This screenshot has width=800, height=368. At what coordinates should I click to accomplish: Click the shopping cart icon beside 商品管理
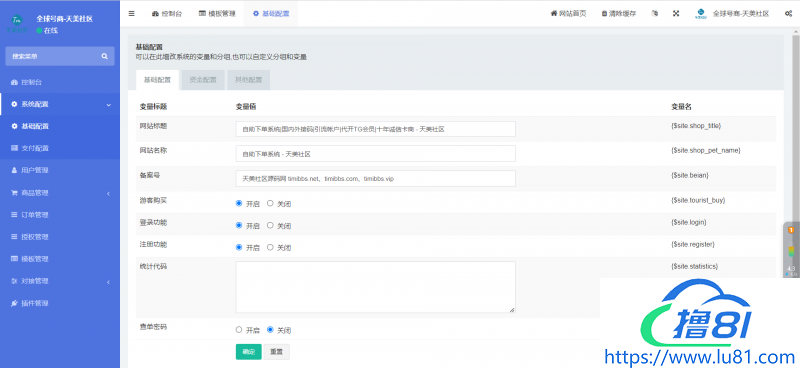(x=14, y=193)
